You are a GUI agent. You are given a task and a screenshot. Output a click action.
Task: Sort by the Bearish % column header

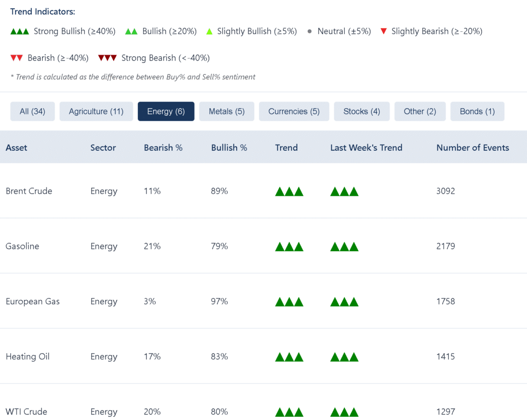(163, 148)
